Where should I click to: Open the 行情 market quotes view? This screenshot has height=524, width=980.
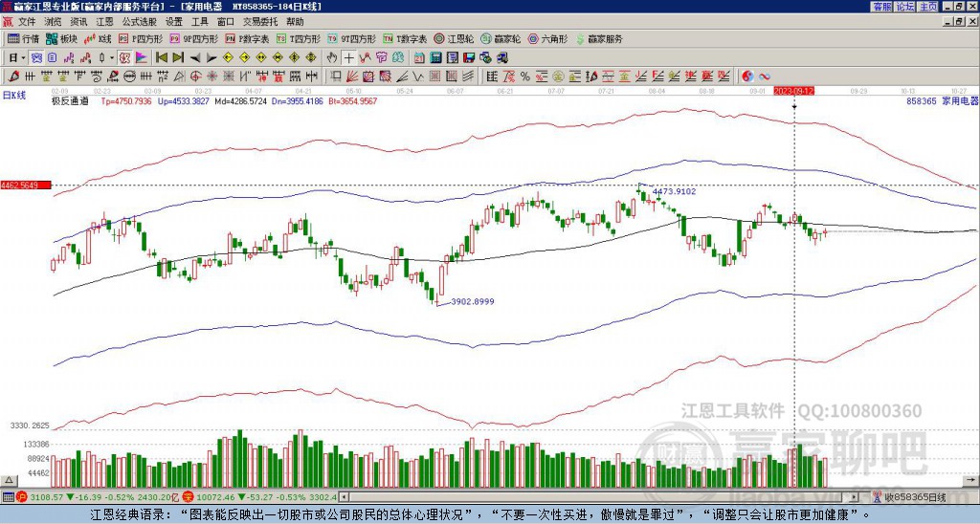click(23, 38)
